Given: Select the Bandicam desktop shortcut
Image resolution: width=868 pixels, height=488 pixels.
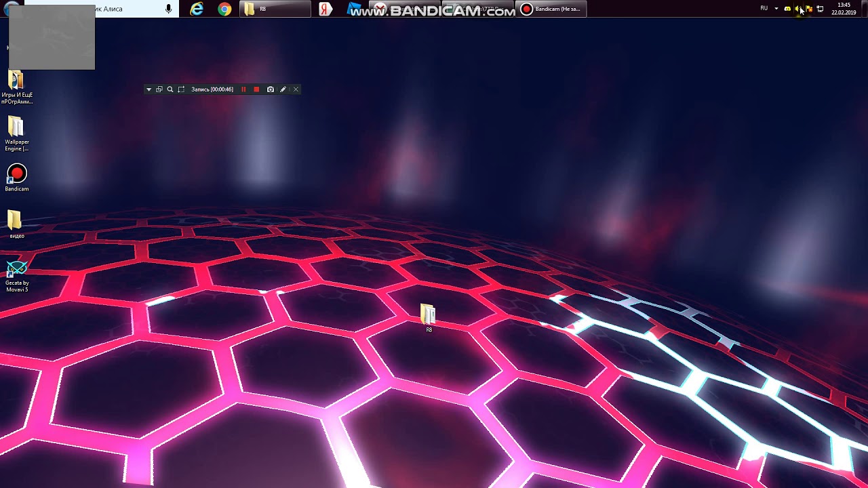Looking at the screenshot, I should [x=17, y=178].
